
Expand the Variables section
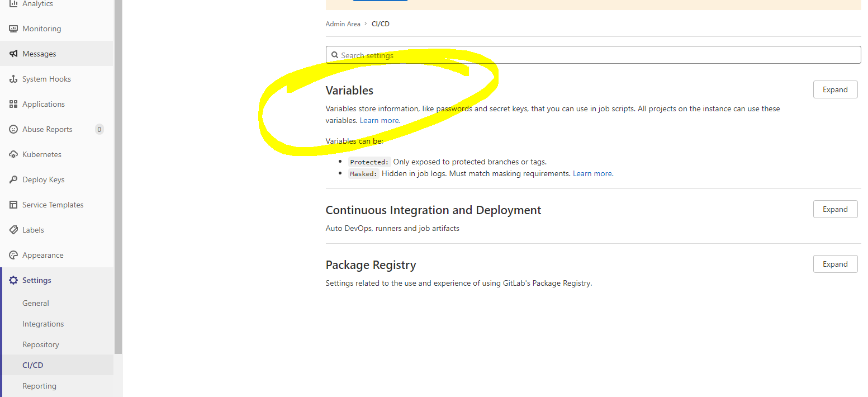[835, 89]
